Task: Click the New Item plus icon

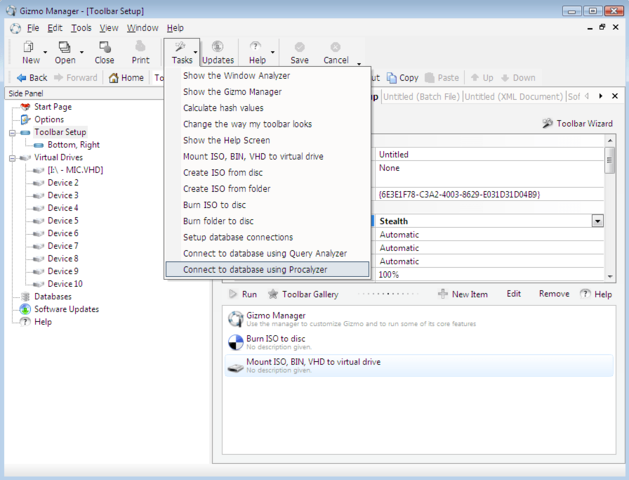Action: (443, 294)
